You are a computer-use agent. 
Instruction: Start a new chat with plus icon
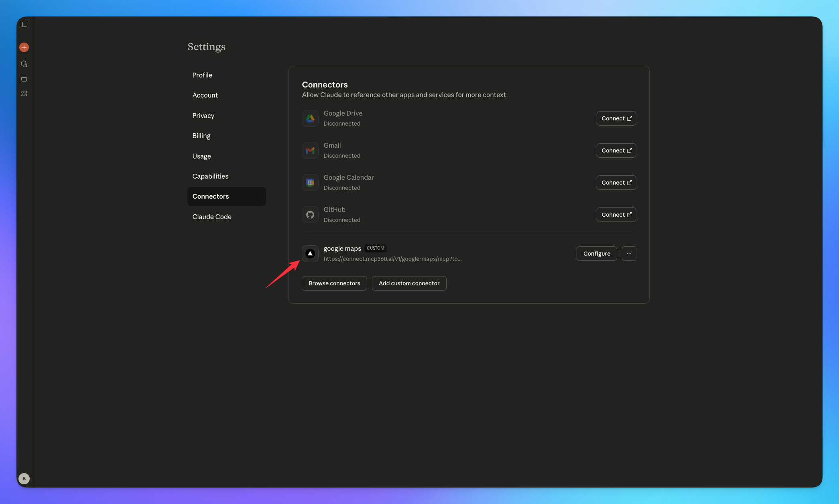click(24, 47)
